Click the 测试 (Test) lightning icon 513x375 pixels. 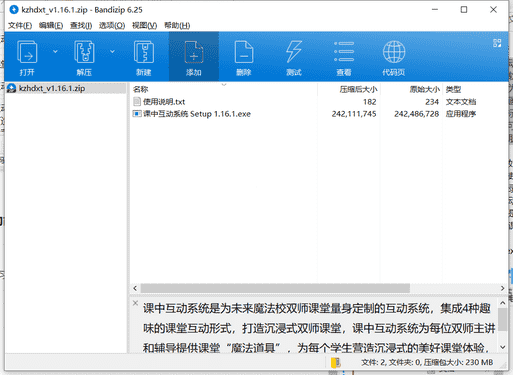pyautogui.click(x=294, y=52)
